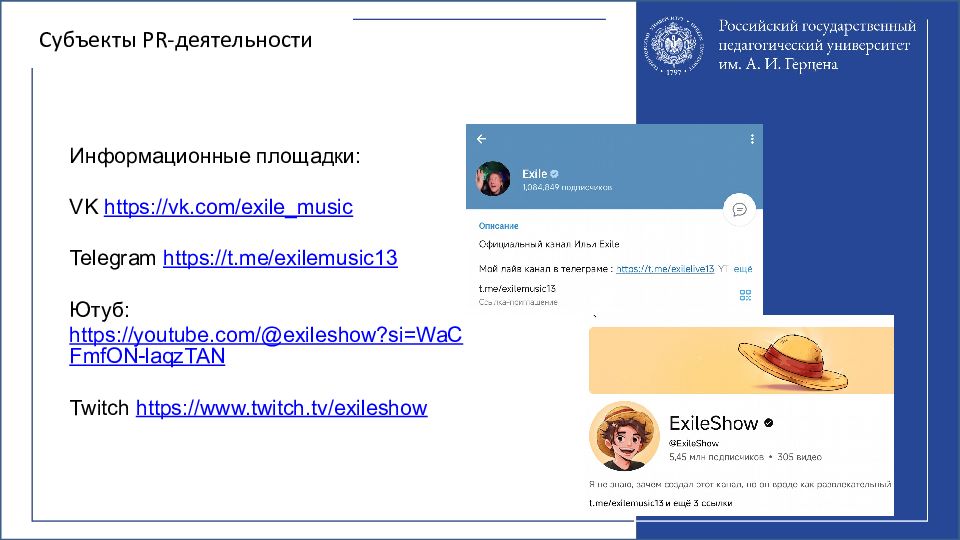
Task: Open the VK link vk.com/exile_music
Action: [x=228, y=207]
